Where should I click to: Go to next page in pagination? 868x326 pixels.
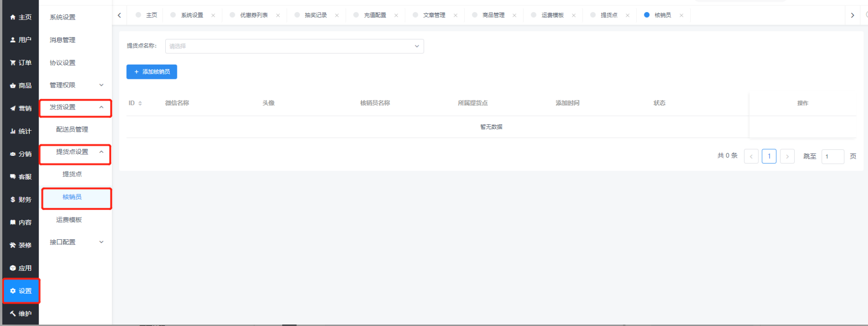coord(787,157)
